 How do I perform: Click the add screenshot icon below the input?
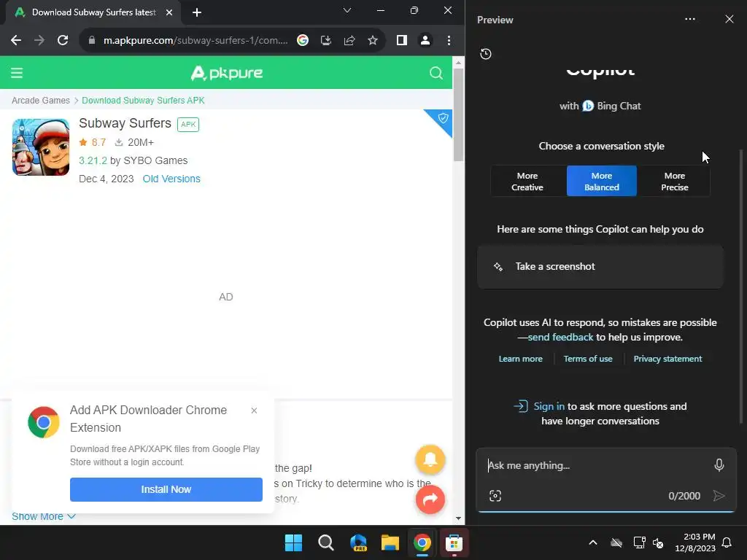coord(495,496)
